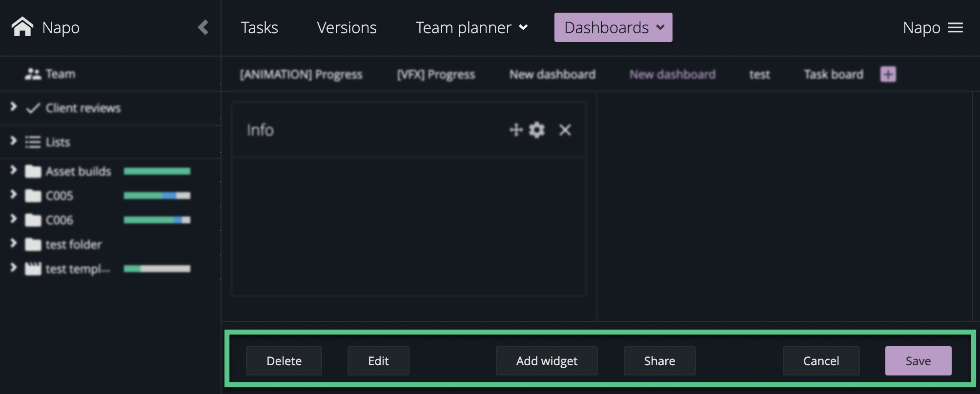Click the Delete button

tap(284, 361)
